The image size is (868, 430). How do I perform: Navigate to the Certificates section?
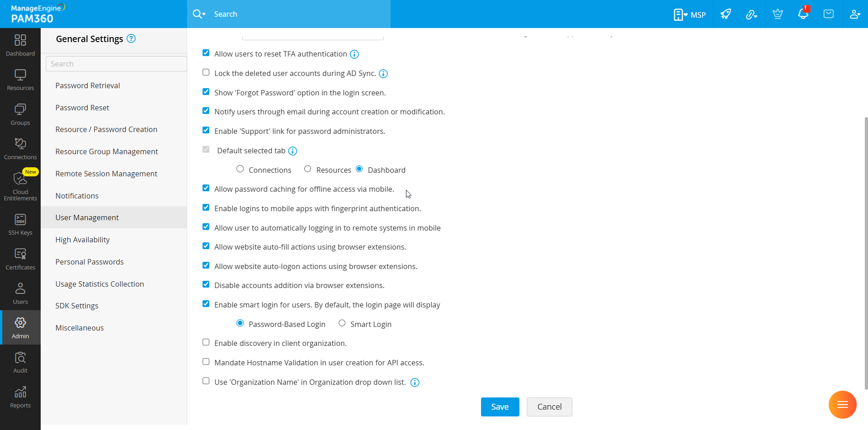[20, 258]
